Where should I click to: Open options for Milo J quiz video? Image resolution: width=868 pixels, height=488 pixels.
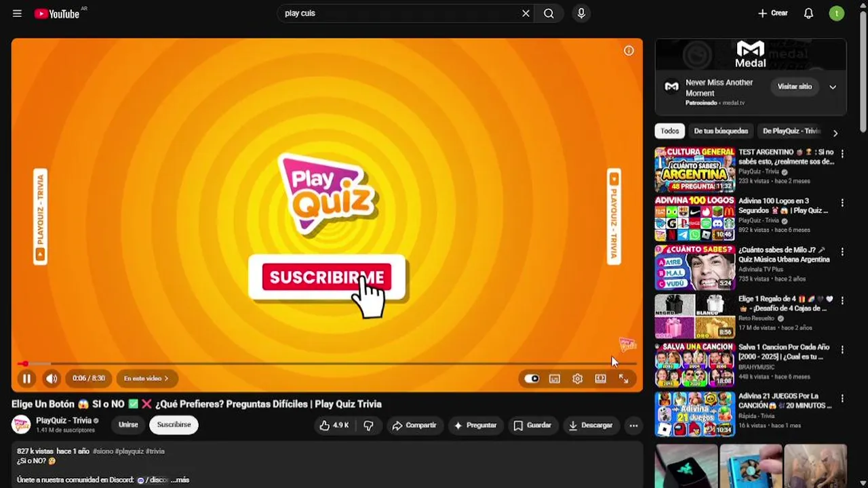(842, 251)
